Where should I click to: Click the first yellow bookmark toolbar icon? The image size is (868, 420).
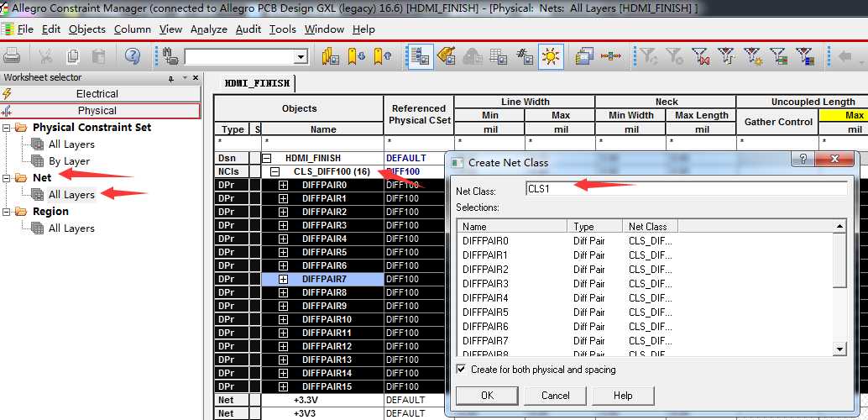click(x=331, y=56)
